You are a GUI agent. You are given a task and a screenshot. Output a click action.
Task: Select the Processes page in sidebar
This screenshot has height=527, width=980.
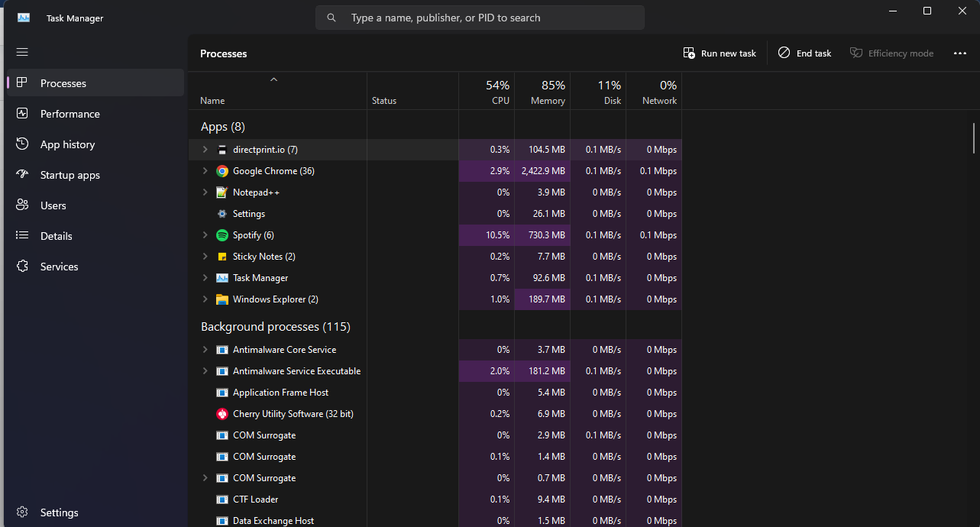coord(95,83)
